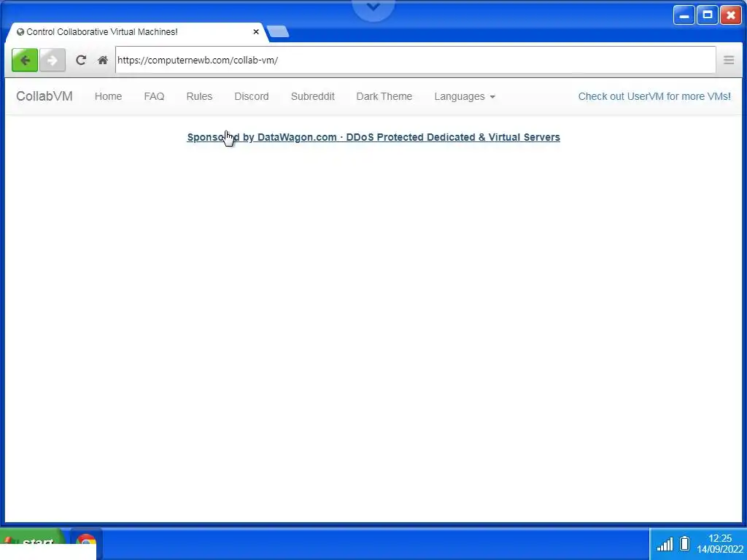This screenshot has width=747, height=560.
Task: Go back with the green back arrow
Action: coord(25,60)
